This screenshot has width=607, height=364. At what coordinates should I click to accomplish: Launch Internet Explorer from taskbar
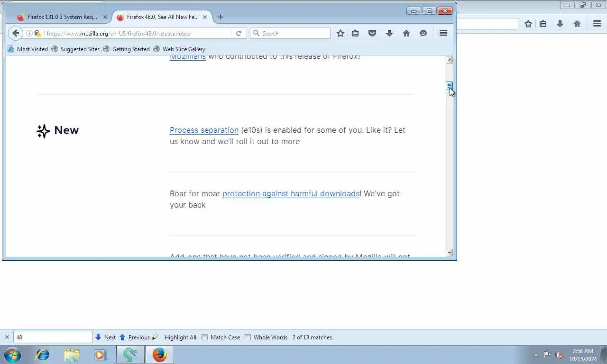(x=43, y=355)
